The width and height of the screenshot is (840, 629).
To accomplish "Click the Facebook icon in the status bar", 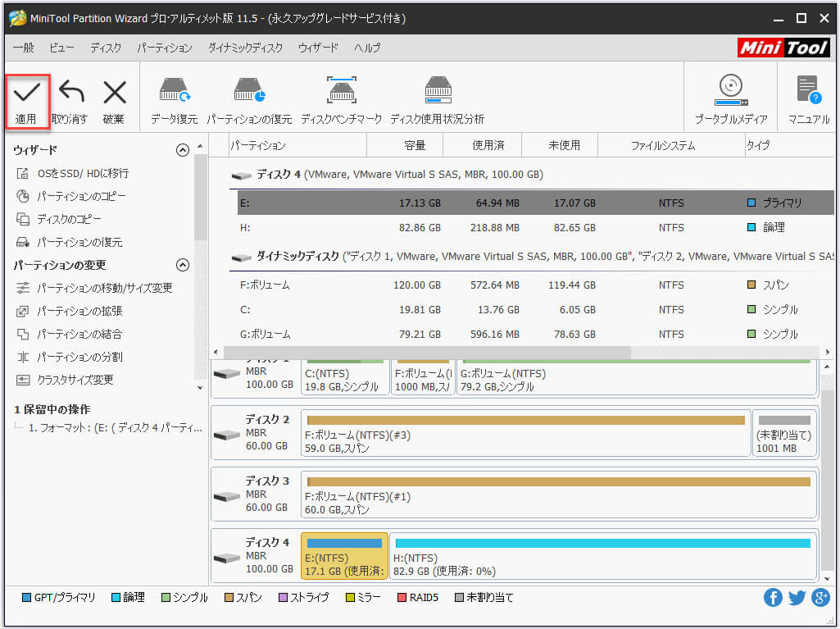I will pos(773,598).
